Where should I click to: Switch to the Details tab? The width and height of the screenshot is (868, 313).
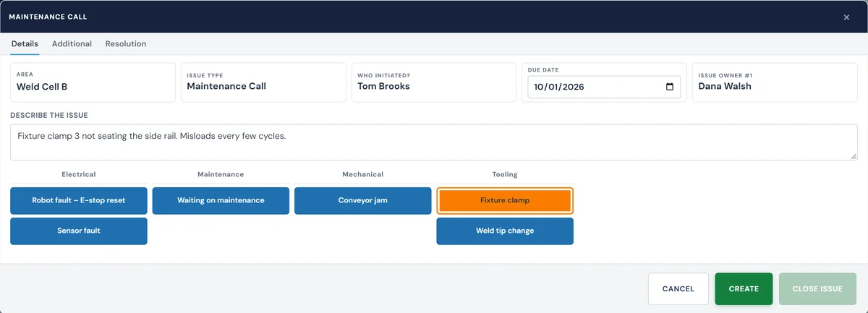(x=25, y=44)
